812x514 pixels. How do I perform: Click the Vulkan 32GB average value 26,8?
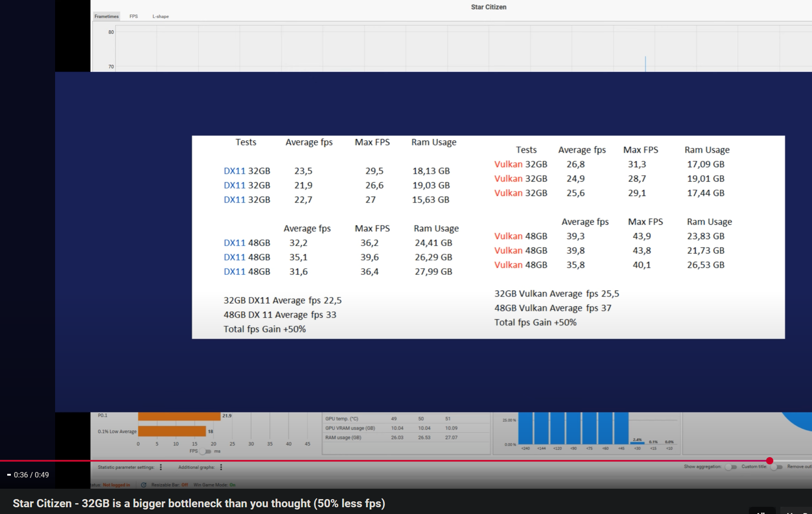click(576, 164)
